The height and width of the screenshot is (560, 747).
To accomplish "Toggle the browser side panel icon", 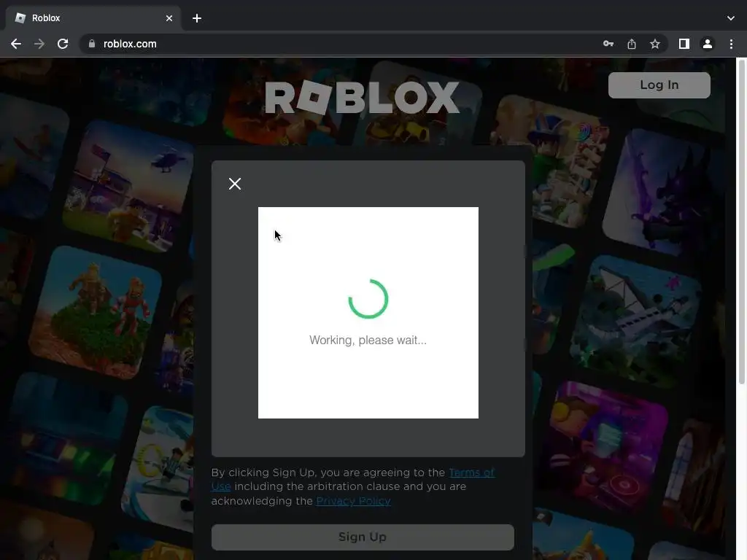I will (684, 44).
